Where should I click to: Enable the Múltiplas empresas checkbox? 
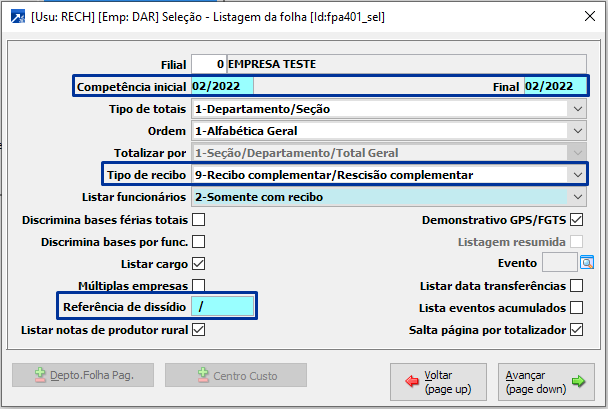click(199, 285)
